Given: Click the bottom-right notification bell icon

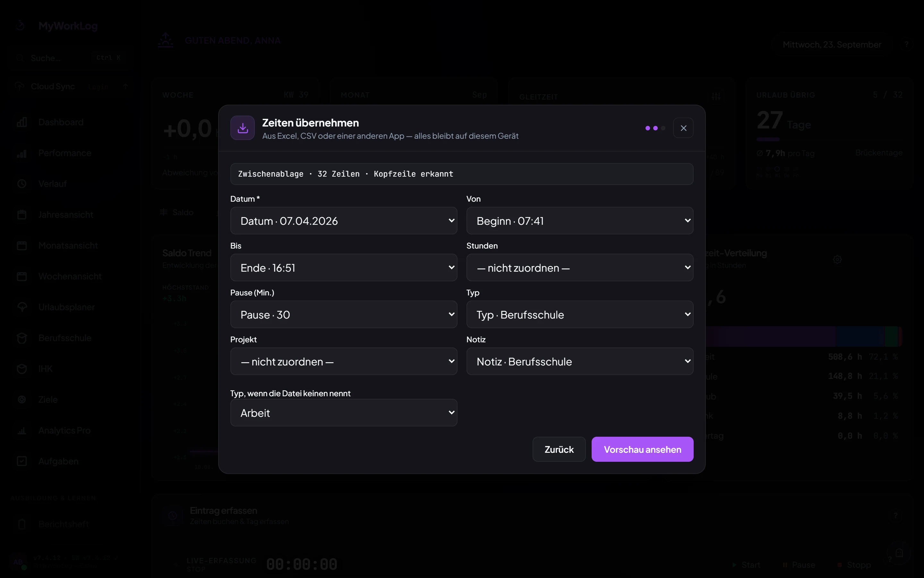Looking at the screenshot, I should (899, 553).
